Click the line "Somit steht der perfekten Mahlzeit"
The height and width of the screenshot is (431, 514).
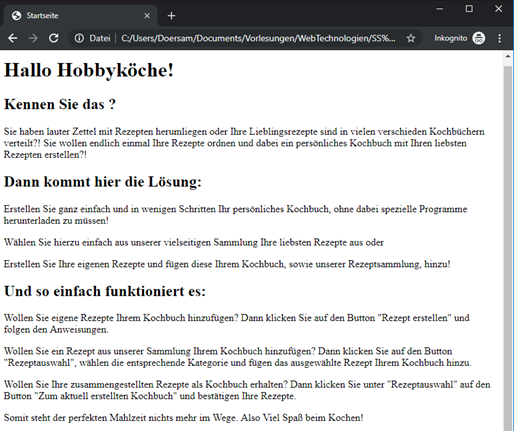(x=184, y=418)
